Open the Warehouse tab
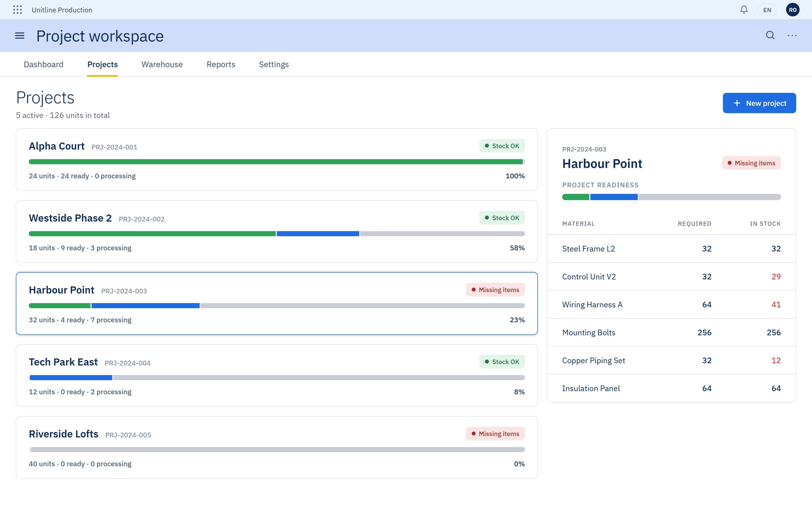The image size is (812, 508). [162, 64]
